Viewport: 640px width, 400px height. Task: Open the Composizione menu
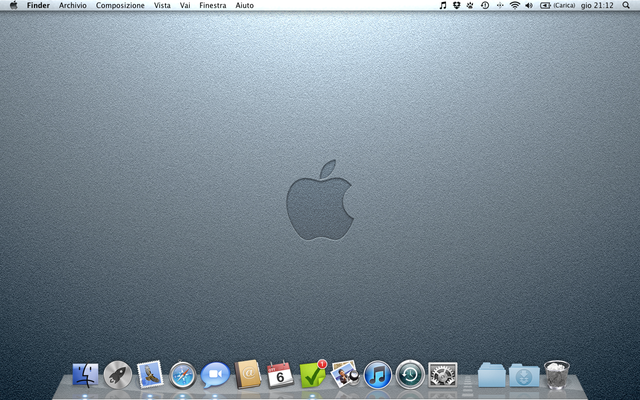click(x=120, y=5)
